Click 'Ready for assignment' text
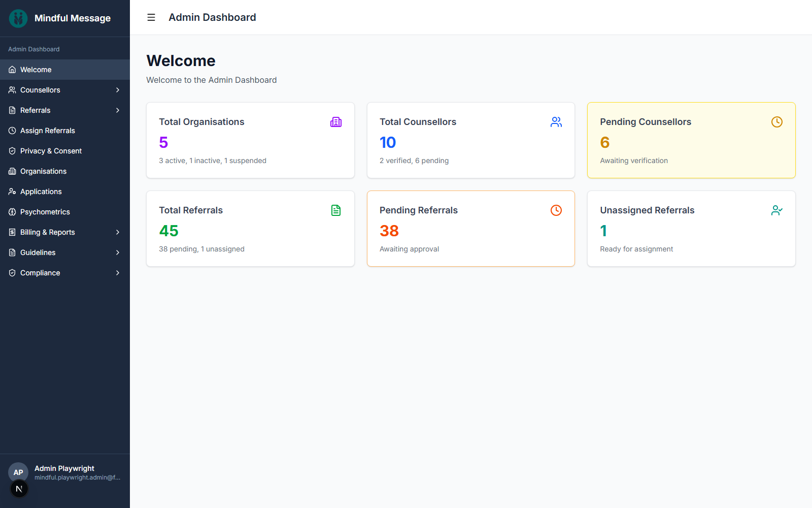The height and width of the screenshot is (508, 812). tap(636, 249)
